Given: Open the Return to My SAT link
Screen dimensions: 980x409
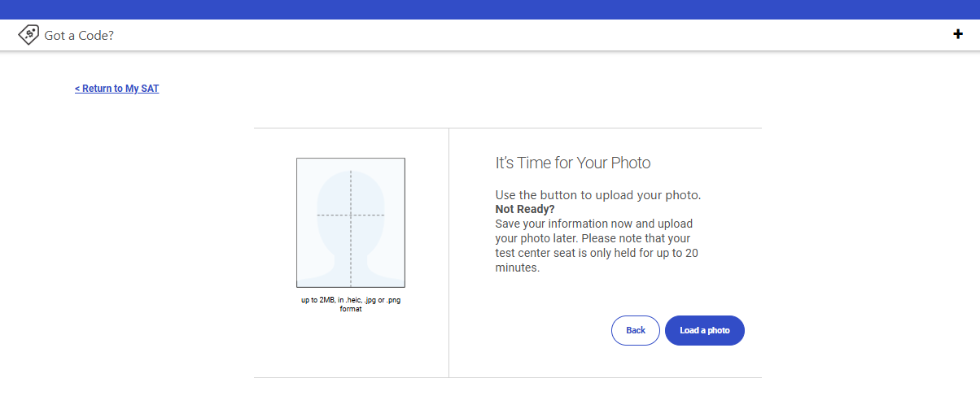Looking at the screenshot, I should click(x=116, y=89).
